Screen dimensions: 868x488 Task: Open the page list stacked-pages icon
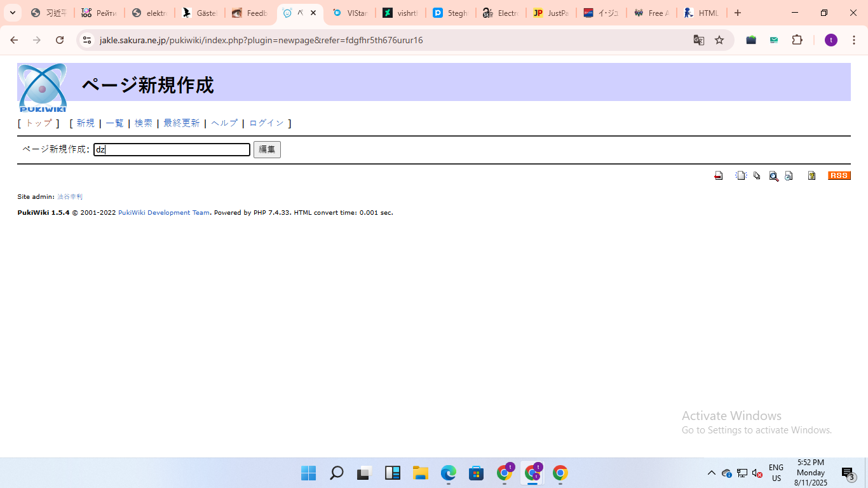coord(757,176)
